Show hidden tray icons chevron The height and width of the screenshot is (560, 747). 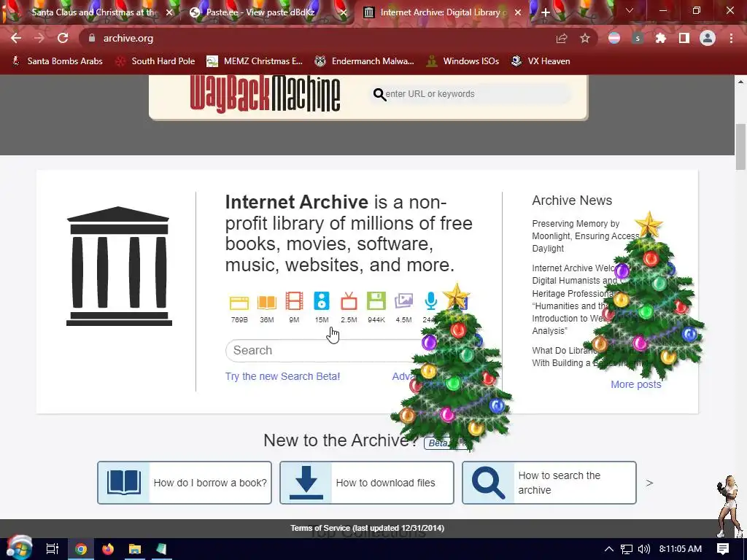tap(609, 549)
